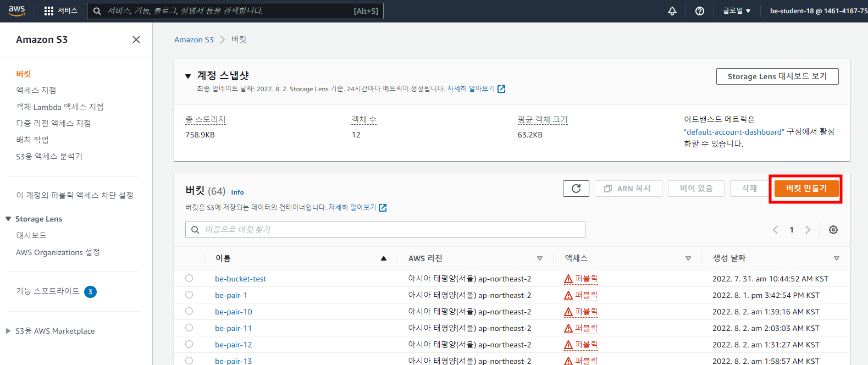
Task: Click the 기능 스포트라이트 badge 3
Action: click(x=90, y=292)
